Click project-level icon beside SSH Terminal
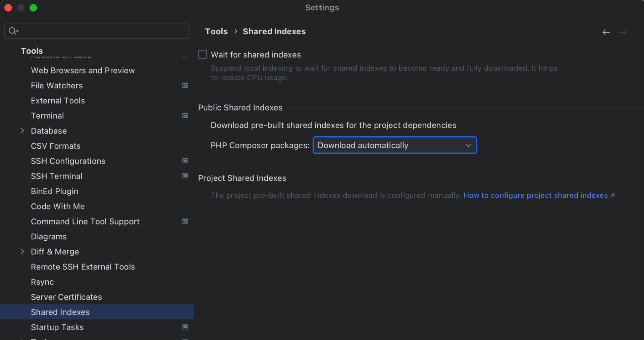The width and height of the screenshot is (644, 340). (185, 176)
